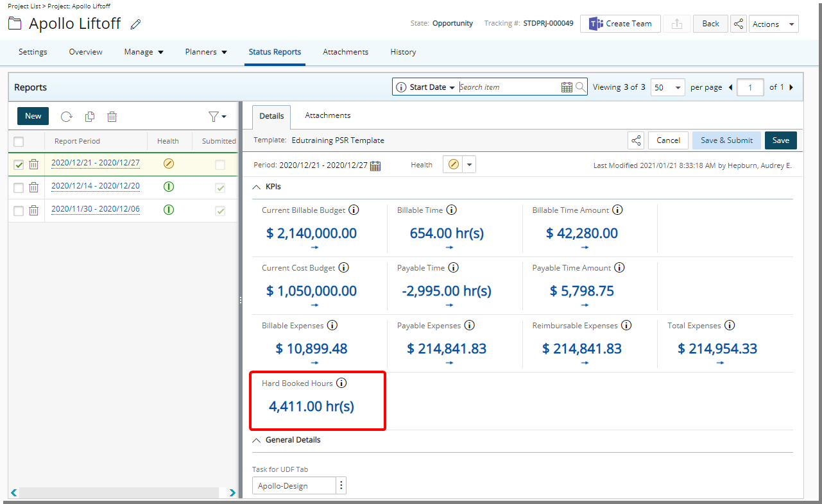
Task: Go to next page arrow
Action: pos(791,87)
